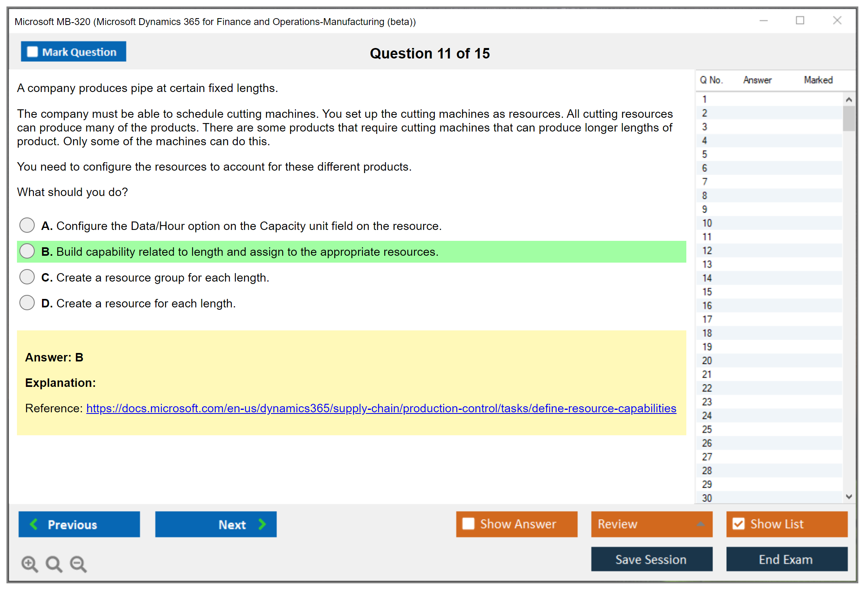Viewport: 868px width, 593px height.
Task: Click the Save Session button
Action: tap(651, 559)
